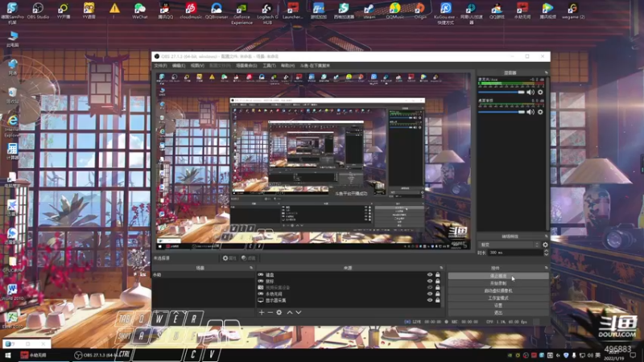Mute the 桌面音频 speaker icon
This screenshot has width=644, height=362.
[x=530, y=112]
